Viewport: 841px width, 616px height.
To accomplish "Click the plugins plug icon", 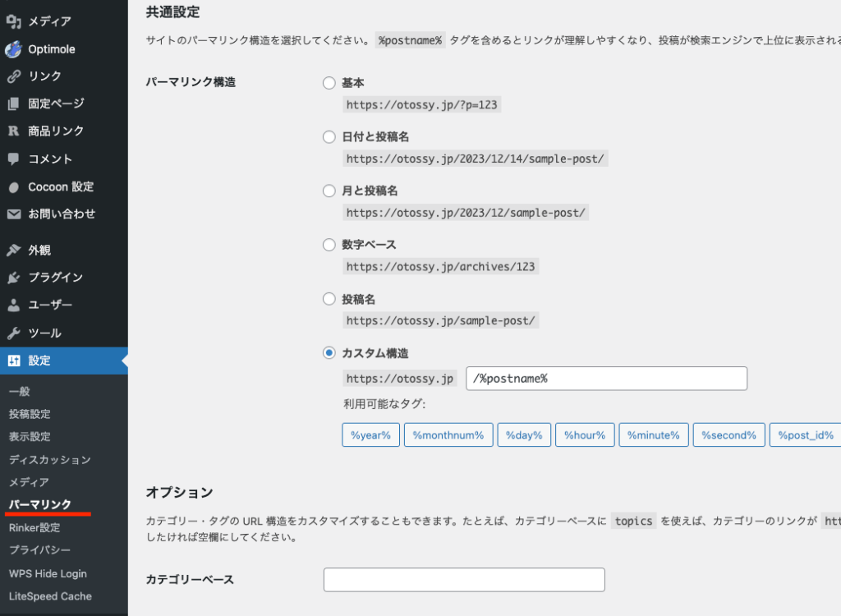I will (x=13, y=278).
